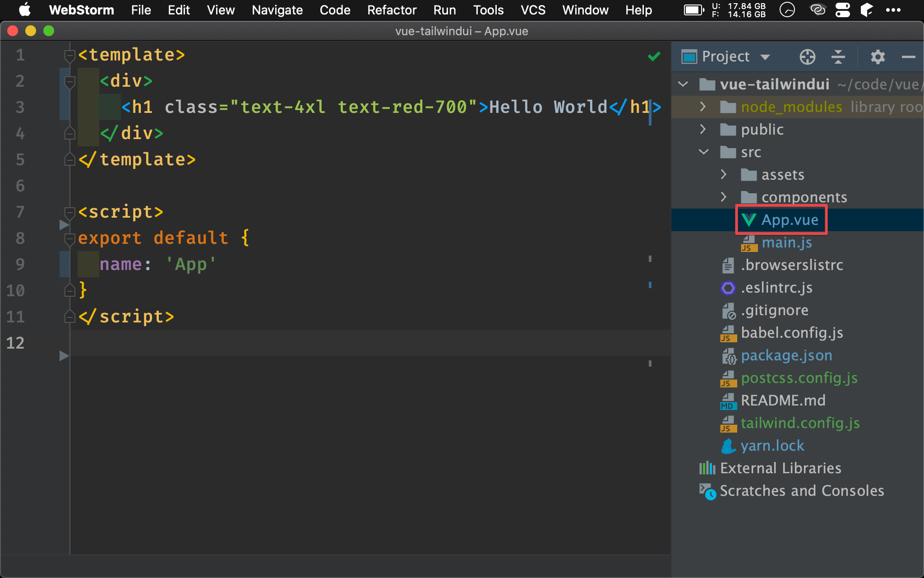
Task: Fold export default block at line 8
Action: pyautogui.click(x=69, y=239)
